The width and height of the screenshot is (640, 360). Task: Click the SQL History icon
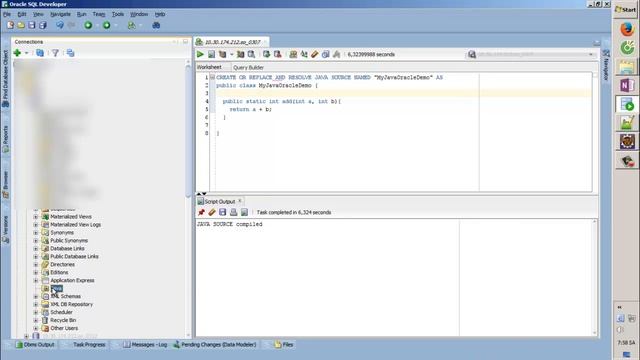click(326, 54)
